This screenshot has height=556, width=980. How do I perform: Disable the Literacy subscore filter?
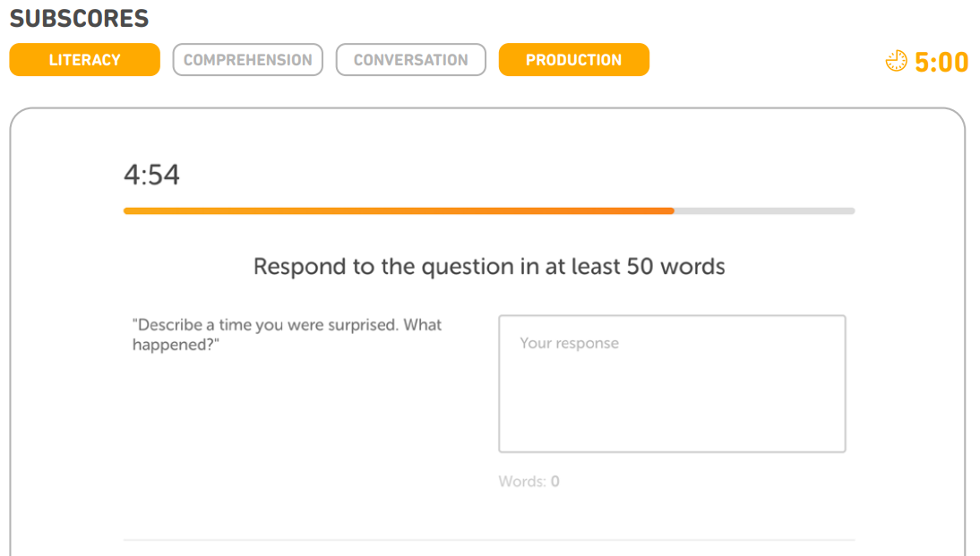(85, 60)
